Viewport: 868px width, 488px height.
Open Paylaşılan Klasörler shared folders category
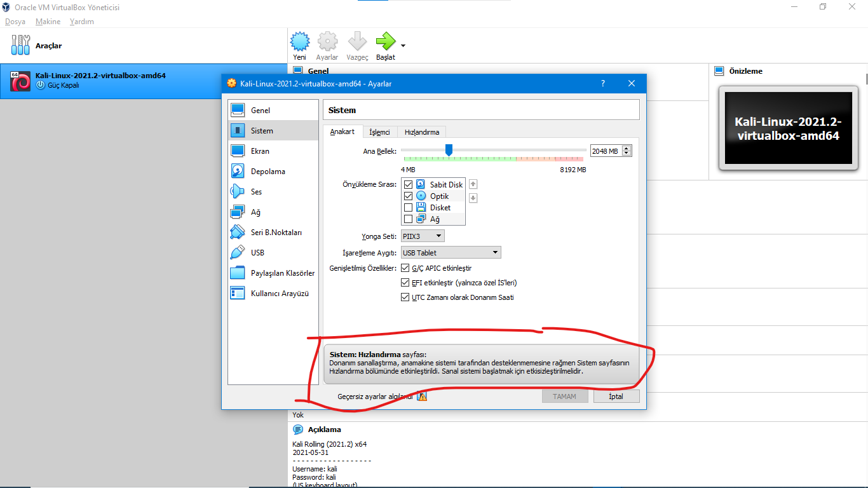(282, 273)
